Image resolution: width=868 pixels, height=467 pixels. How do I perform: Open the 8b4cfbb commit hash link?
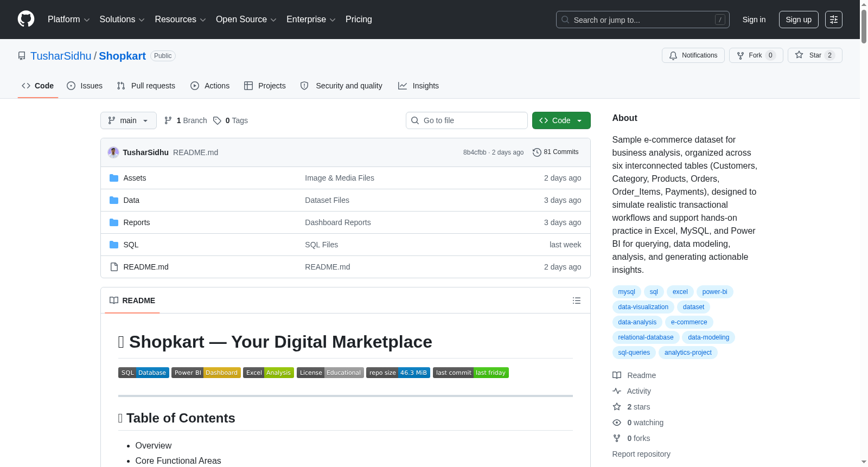pyautogui.click(x=475, y=152)
